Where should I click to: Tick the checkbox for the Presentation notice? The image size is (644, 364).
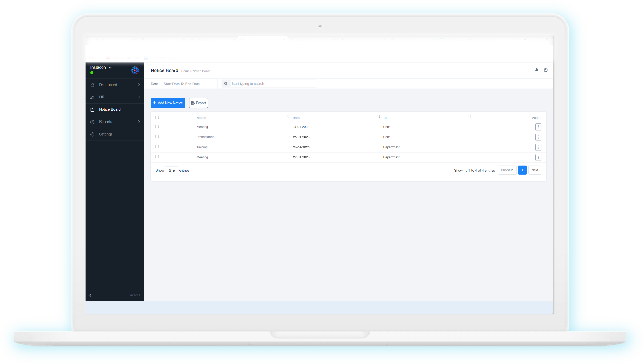click(x=157, y=136)
